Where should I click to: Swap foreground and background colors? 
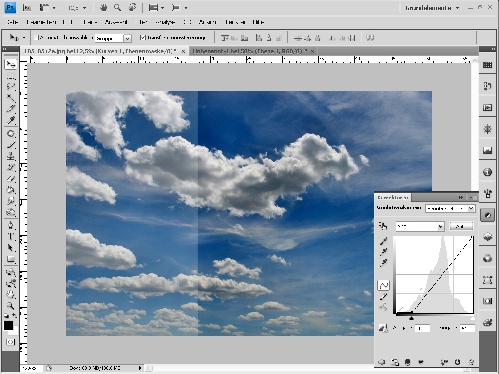click(x=14, y=315)
